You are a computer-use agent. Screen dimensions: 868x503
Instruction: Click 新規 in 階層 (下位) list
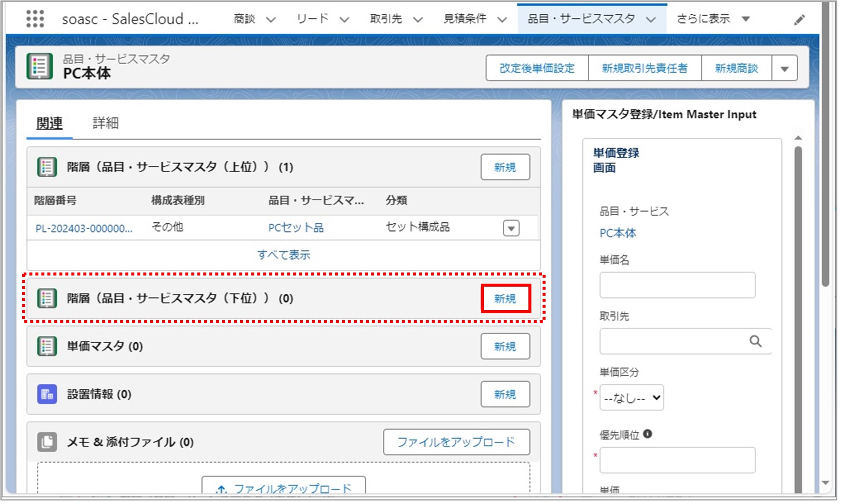click(505, 298)
